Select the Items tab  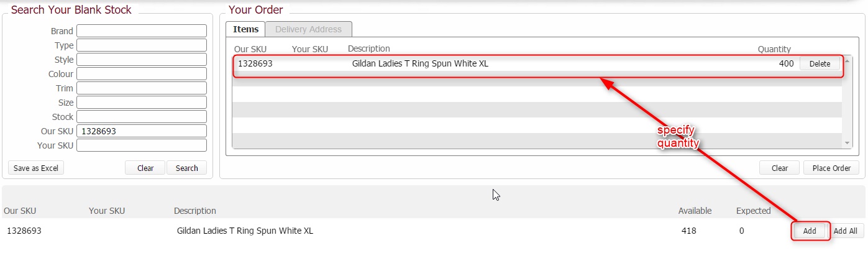coord(245,29)
